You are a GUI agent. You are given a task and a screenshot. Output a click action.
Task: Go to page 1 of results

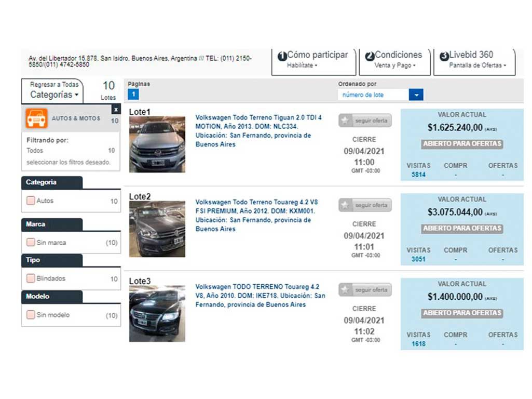point(133,94)
